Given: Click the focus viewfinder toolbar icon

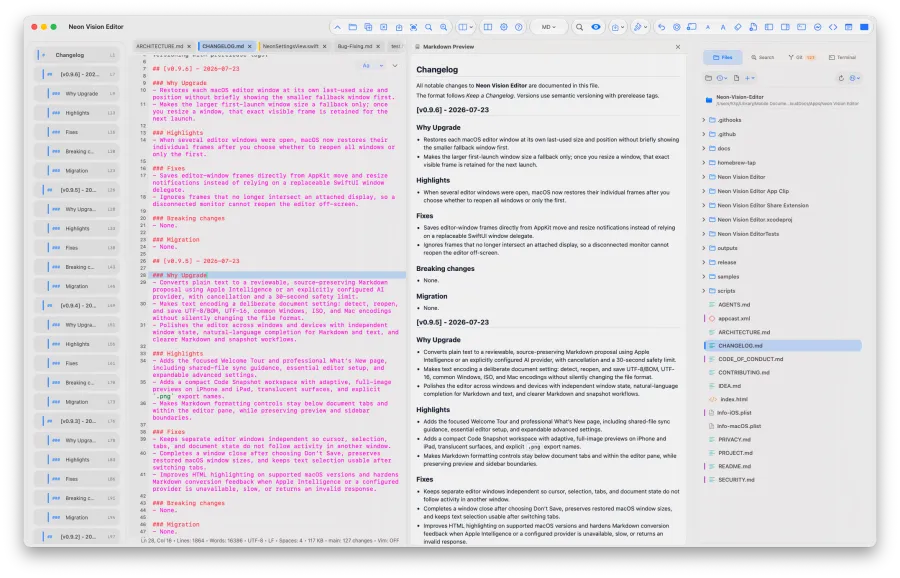Looking at the screenshot, I should 413,27.
